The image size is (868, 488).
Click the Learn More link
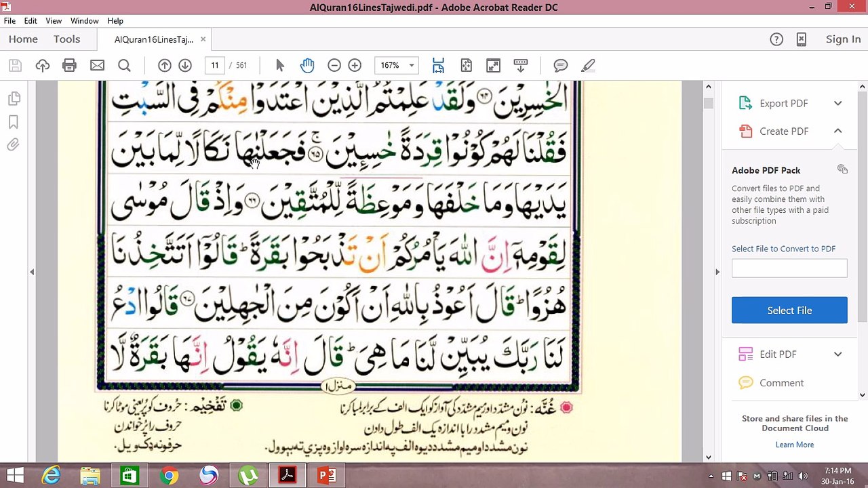[795, 445]
